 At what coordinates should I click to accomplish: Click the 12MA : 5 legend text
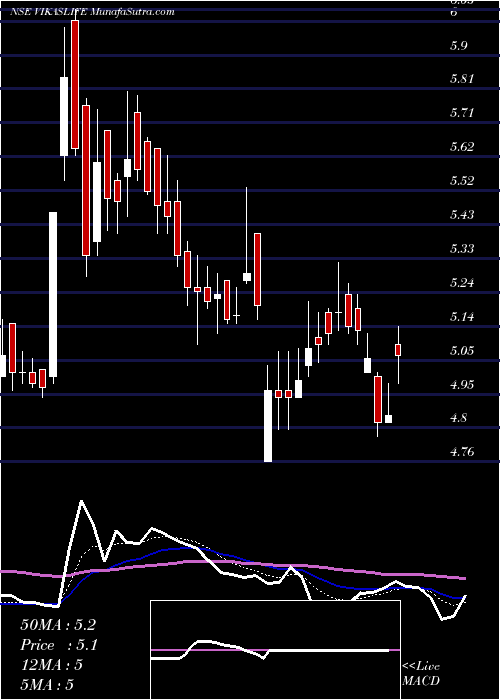(x=51, y=665)
